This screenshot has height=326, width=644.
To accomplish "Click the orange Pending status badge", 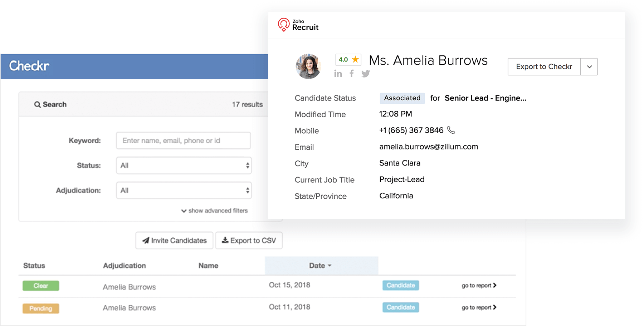I will click(41, 308).
